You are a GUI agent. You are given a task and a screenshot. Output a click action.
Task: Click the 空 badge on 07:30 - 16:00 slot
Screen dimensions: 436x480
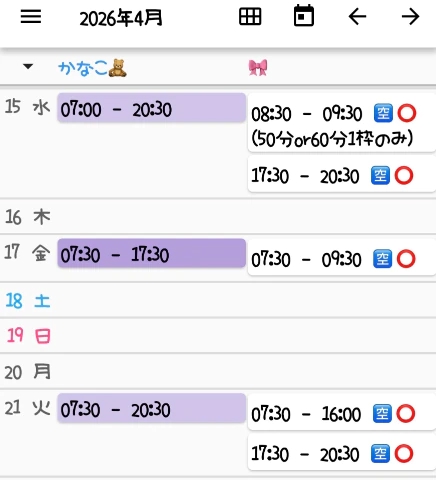[382, 414]
